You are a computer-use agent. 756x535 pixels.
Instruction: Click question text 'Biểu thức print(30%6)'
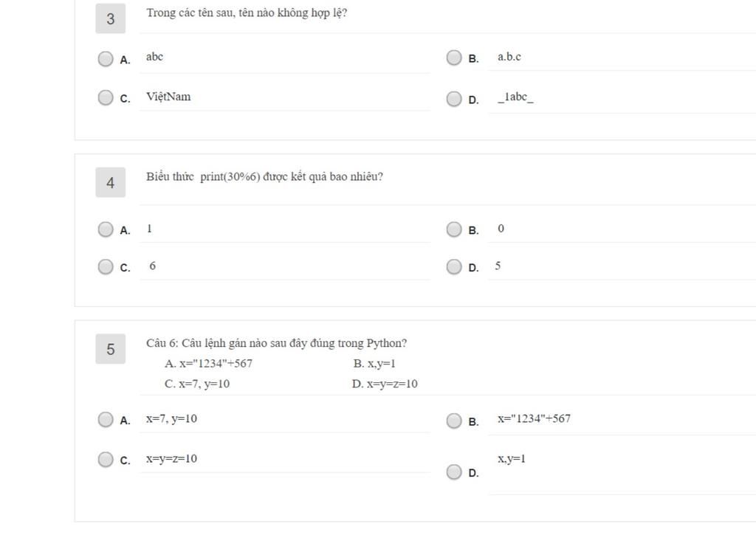pyautogui.click(x=264, y=177)
